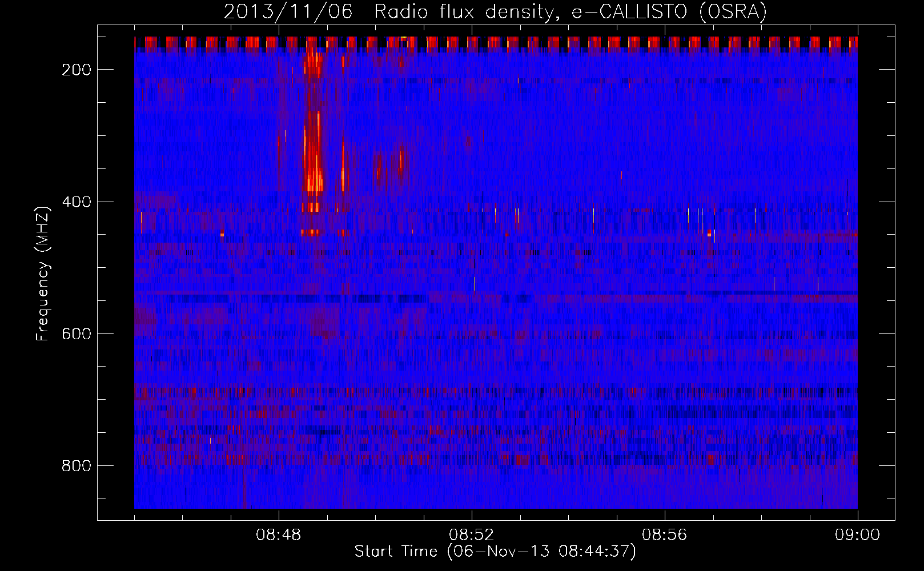Image resolution: width=924 pixels, height=571 pixels.
Task: Click the 400 frequency tick label
Action: 77,202
